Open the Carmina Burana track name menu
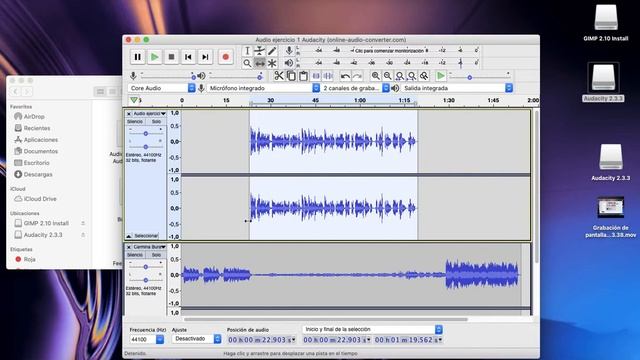 149,247
